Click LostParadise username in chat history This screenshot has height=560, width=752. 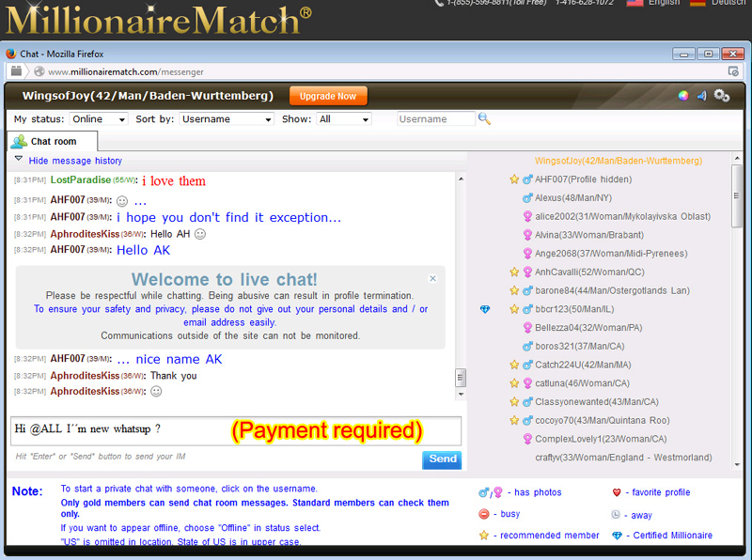click(x=81, y=179)
